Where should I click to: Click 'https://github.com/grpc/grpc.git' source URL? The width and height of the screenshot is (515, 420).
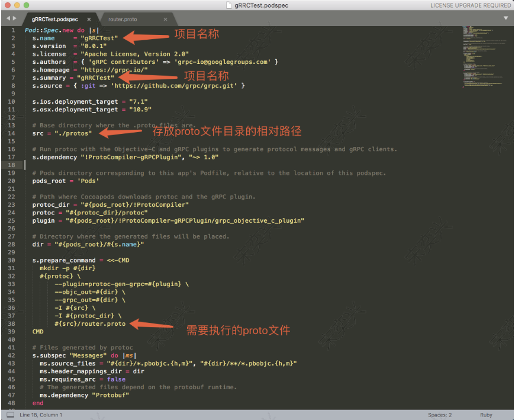point(174,86)
